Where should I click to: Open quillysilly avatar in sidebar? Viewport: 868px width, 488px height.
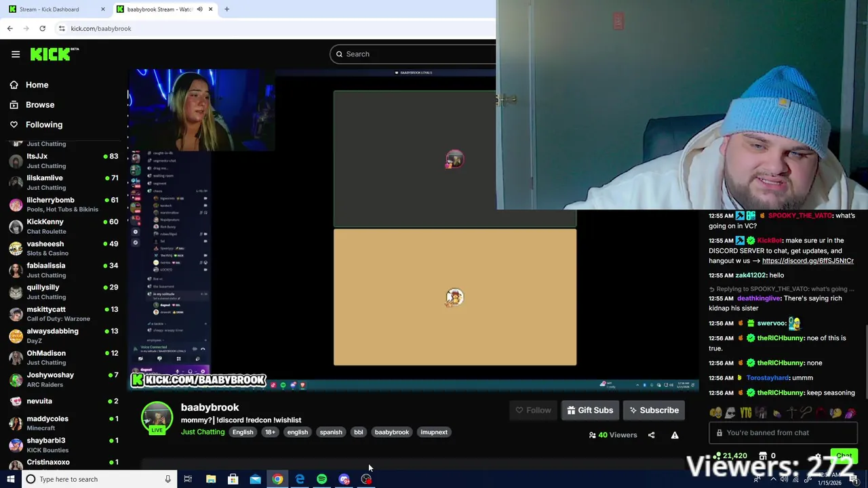[x=16, y=292]
